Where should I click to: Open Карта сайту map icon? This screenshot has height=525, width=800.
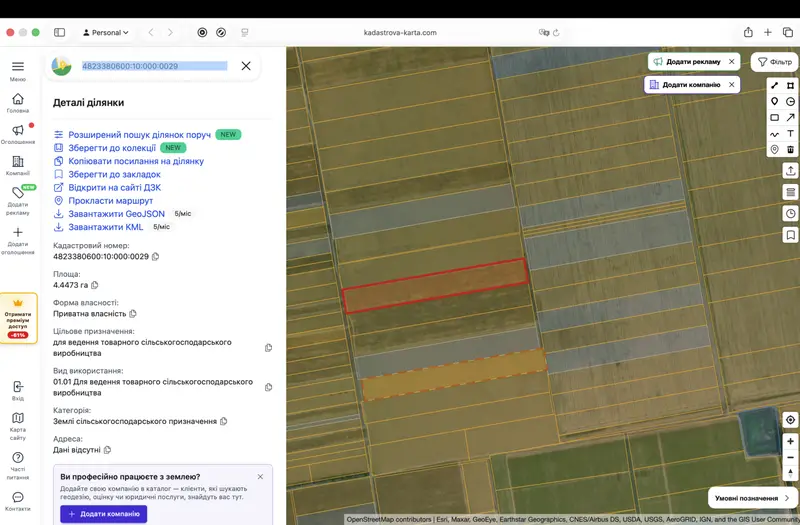pyautogui.click(x=18, y=418)
